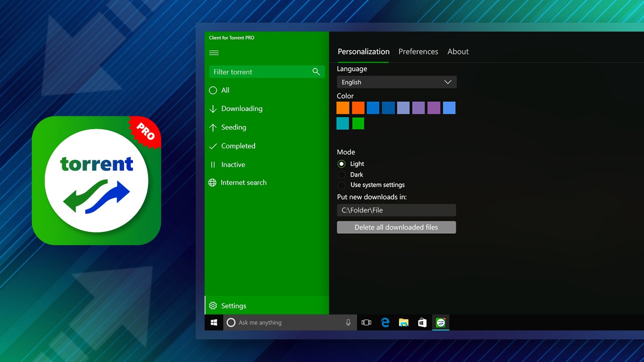Click the Ask me anything search box
The image size is (644, 362).
click(290, 322)
